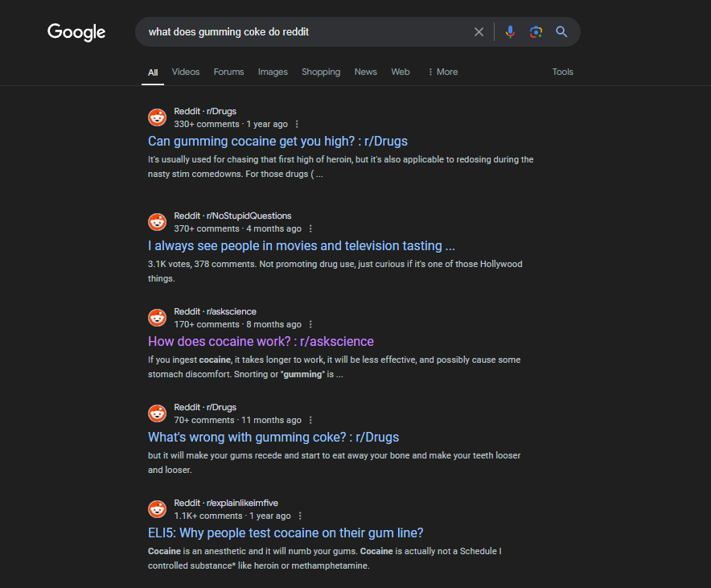Click 'Reddit · r/Drugs' above '70+ comments'

pos(205,408)
